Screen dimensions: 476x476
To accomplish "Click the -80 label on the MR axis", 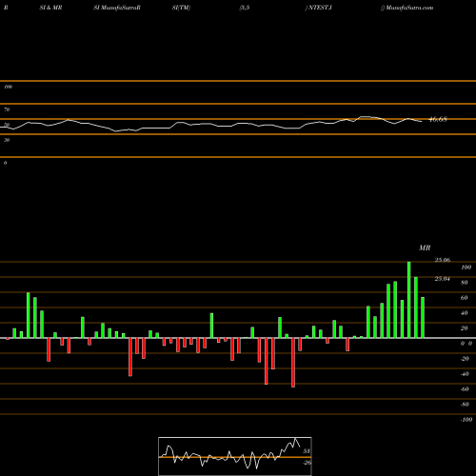I will click(x=465, y=405).
